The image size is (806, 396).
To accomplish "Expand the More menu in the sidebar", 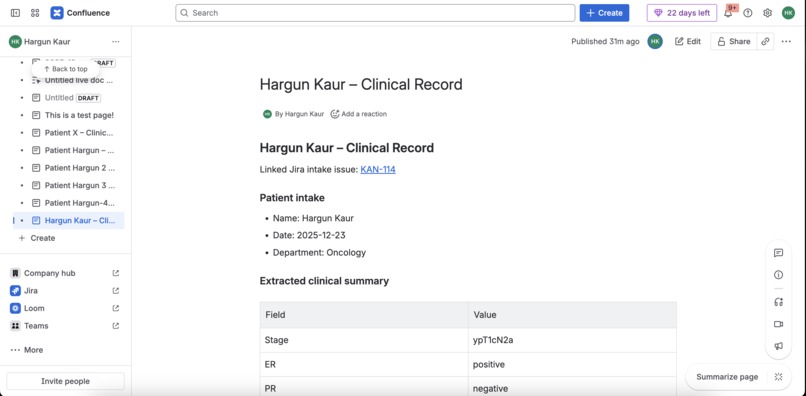I will 27,350.
